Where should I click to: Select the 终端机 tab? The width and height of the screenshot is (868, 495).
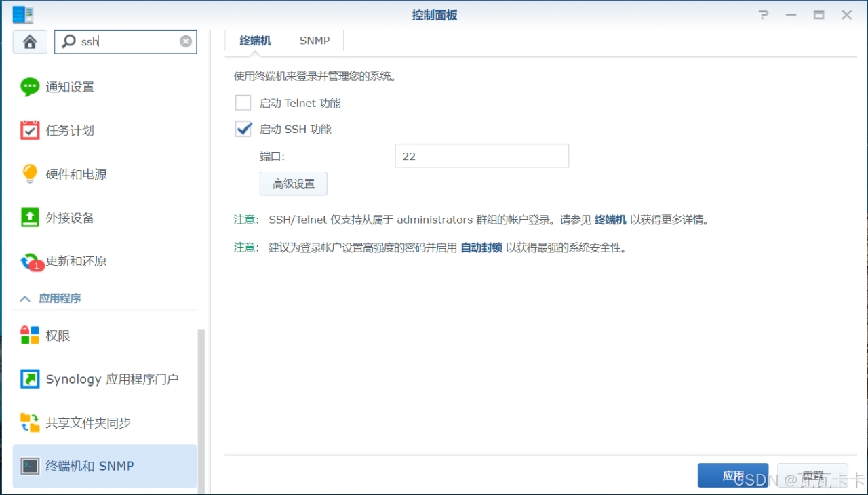click(255, 41)
